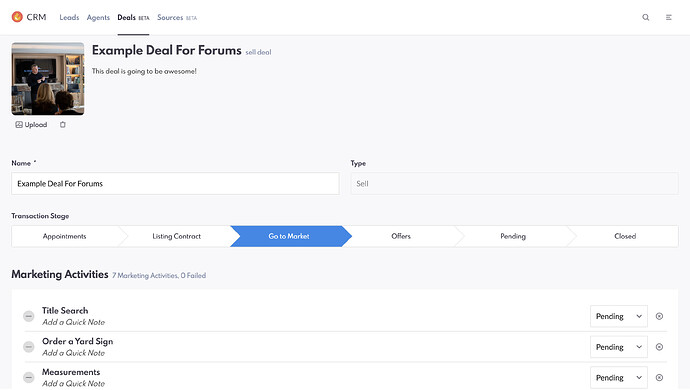The width and height of the screenshot is (690, 390).
Task: Open the hamburger menu icon
Action: click(x=668, y=17)
